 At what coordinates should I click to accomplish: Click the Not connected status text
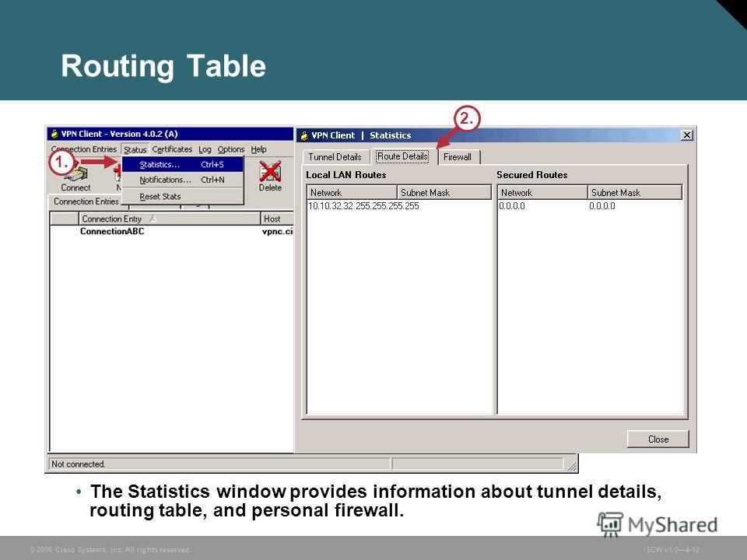tap(78, 464)
